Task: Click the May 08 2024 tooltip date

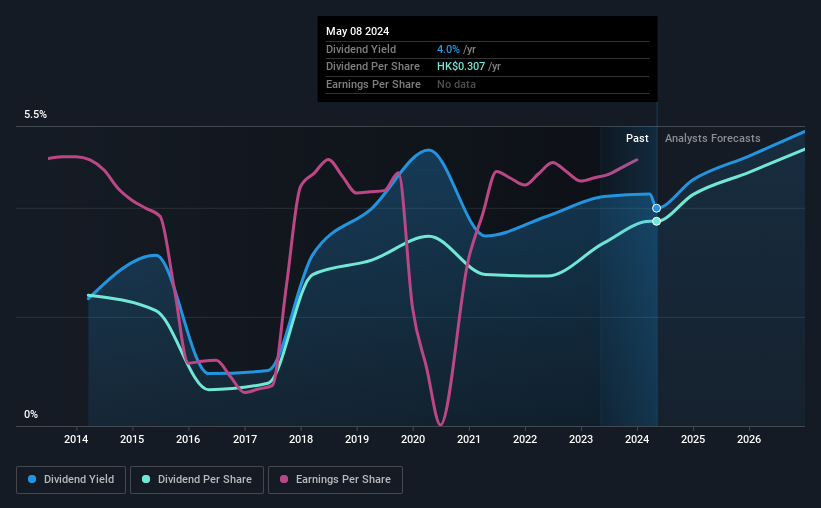Action: pos(358,31)
